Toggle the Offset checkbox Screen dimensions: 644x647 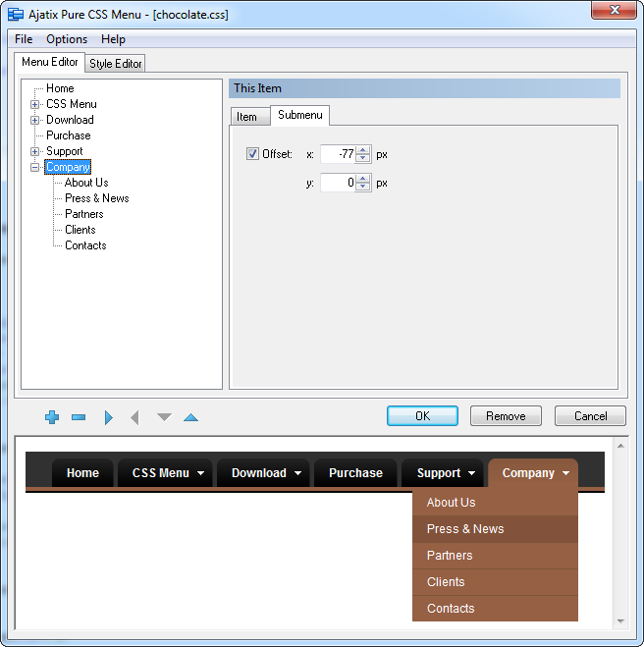(252, 154)
